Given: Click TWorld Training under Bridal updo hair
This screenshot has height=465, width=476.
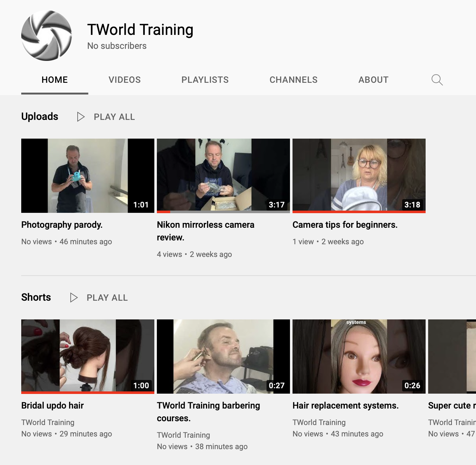Looking at the screenshot, I should pos(48,422).
